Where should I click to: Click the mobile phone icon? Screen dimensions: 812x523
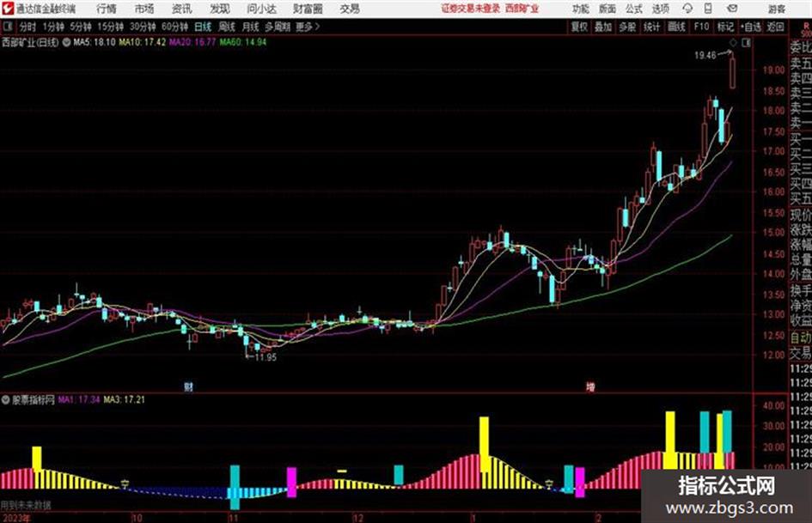708,9
